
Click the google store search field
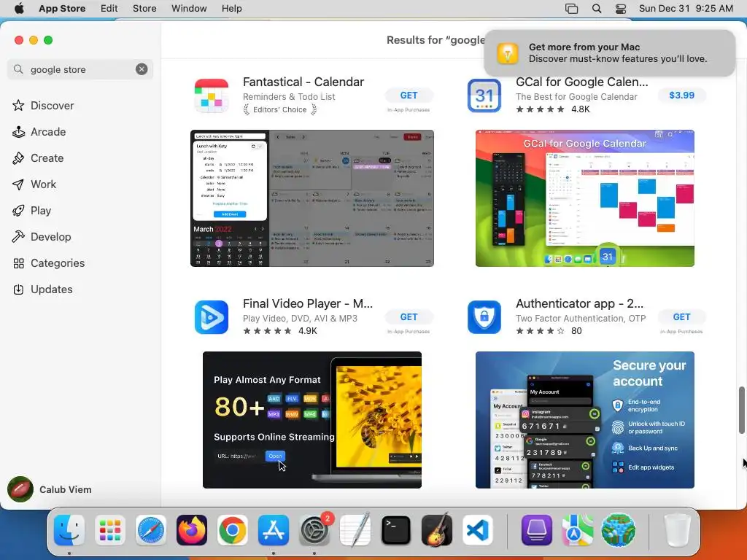click(80, 69)
